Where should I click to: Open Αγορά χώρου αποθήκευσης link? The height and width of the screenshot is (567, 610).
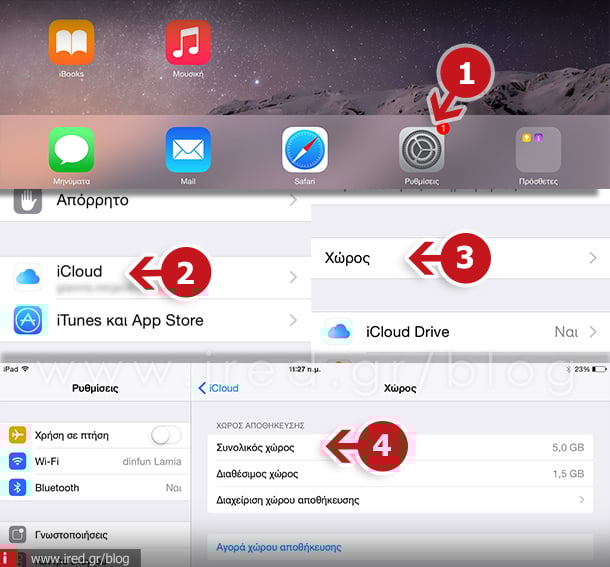pos(279,547)
